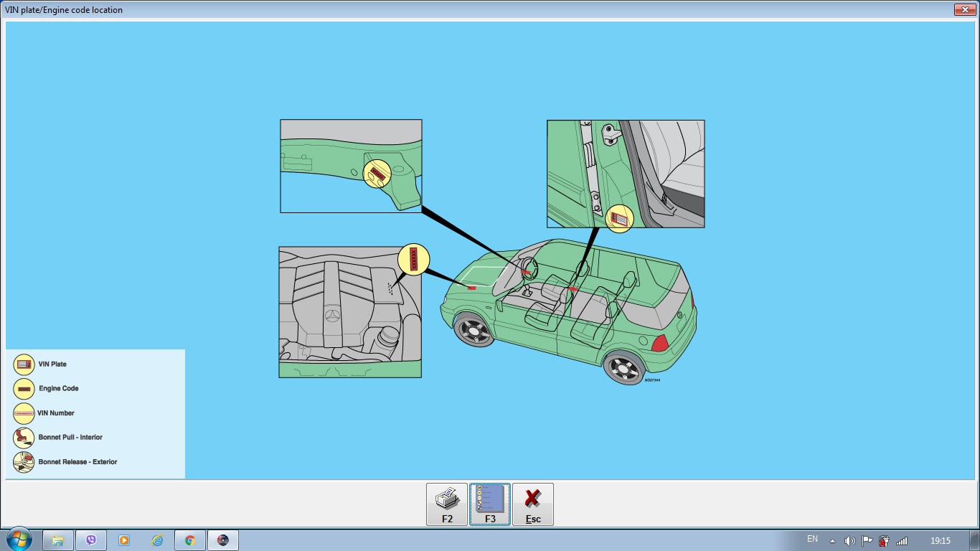Click the Engine Code legend icon
The height and width of the screenshot is (551, 980).
pyautogui.click(x=24, y=389)
